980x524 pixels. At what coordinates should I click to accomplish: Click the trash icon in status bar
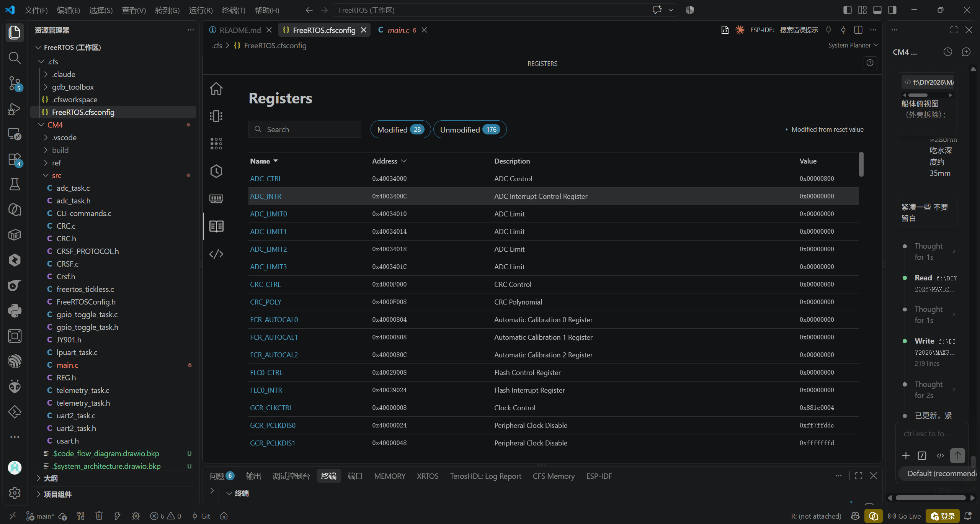99,516
